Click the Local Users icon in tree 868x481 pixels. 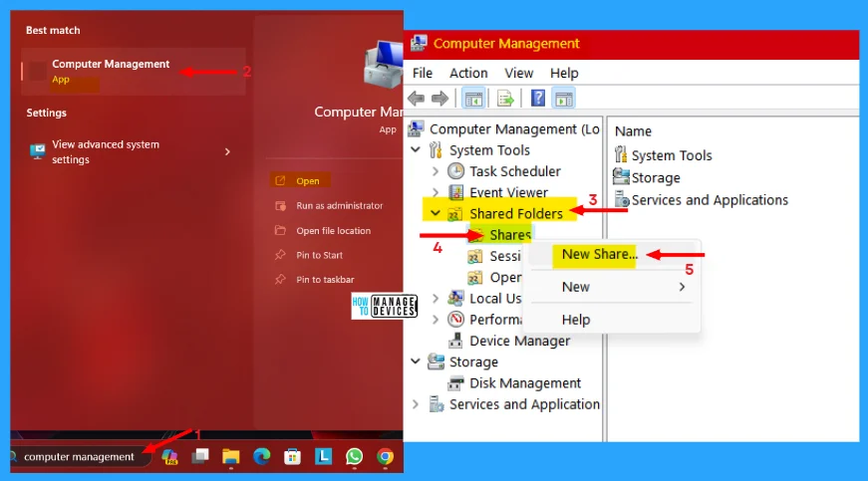click(x=456, y=299)
